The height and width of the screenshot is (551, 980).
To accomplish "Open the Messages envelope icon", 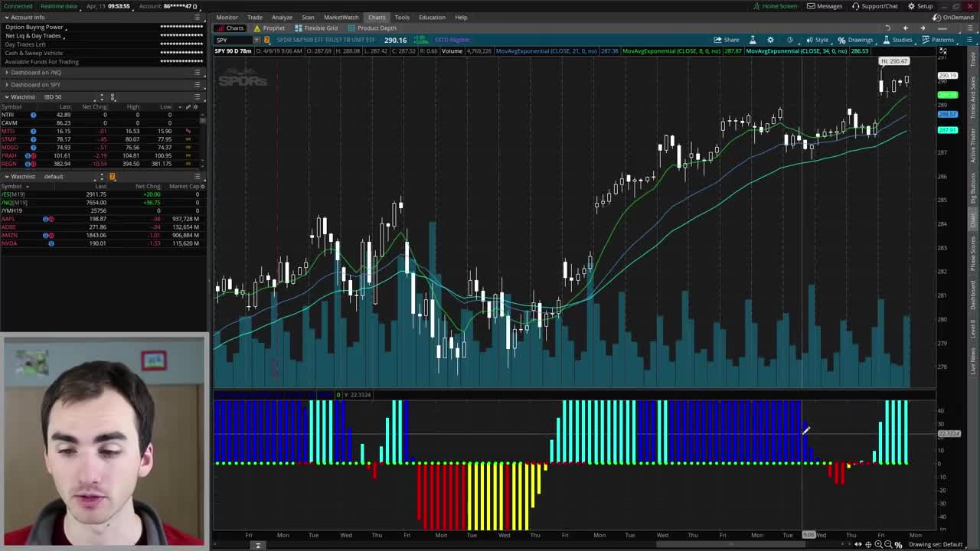I will pos(811,6).
